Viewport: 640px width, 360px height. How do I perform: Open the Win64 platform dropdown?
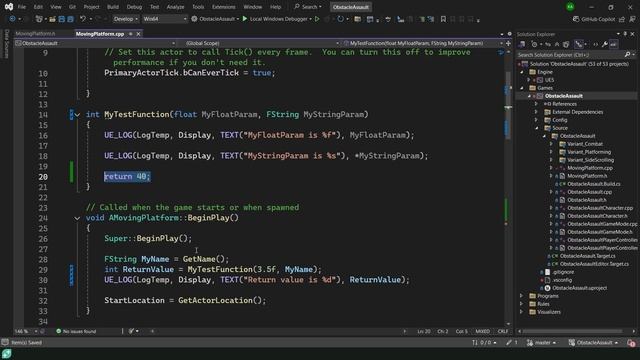tap(164, 19)
